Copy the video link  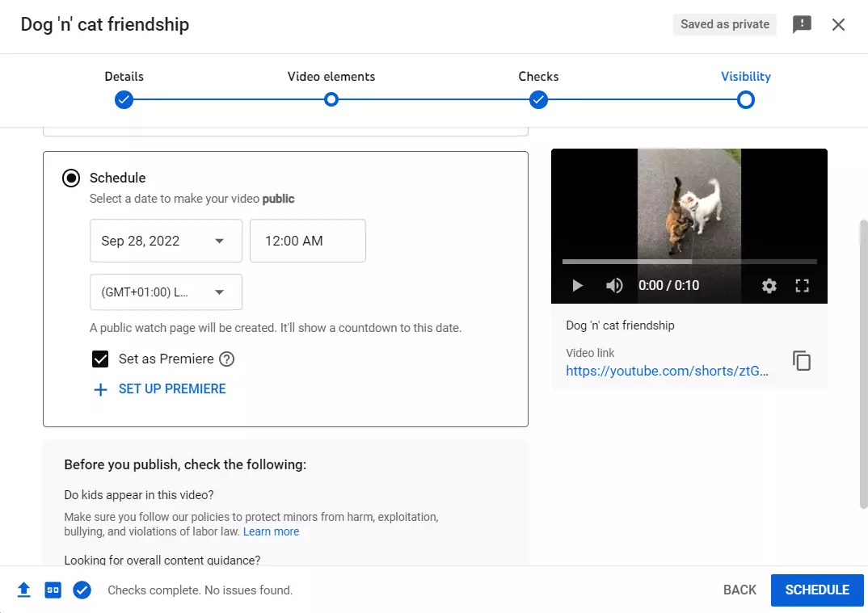click(801, 361)
